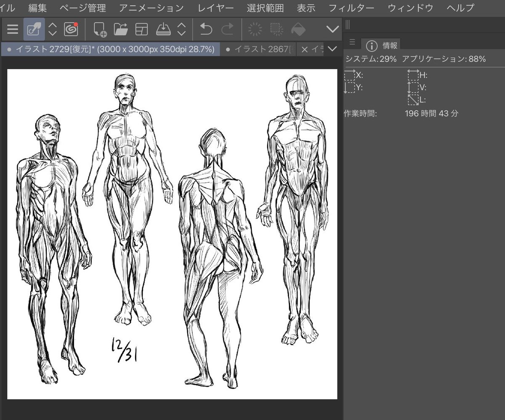
Task: Open a file using the folder icon
Action: click(121, 29)
